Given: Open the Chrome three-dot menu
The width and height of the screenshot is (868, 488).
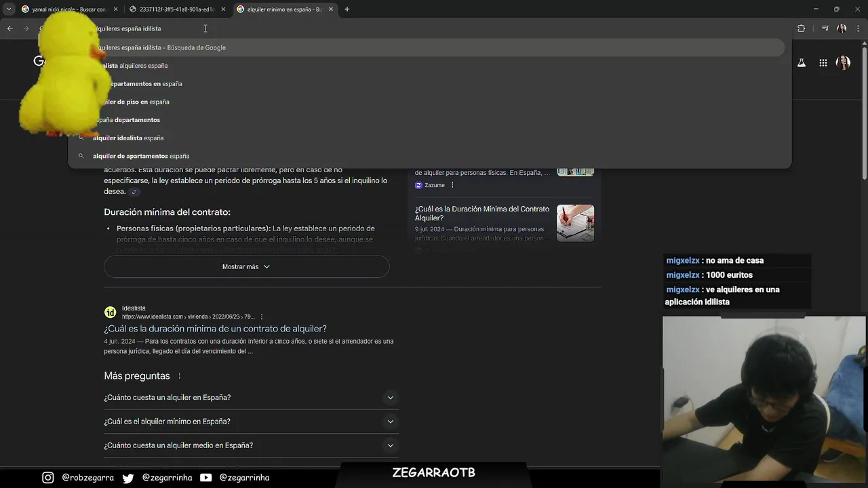Looking at the screenshot, I should tap(858, 28).
